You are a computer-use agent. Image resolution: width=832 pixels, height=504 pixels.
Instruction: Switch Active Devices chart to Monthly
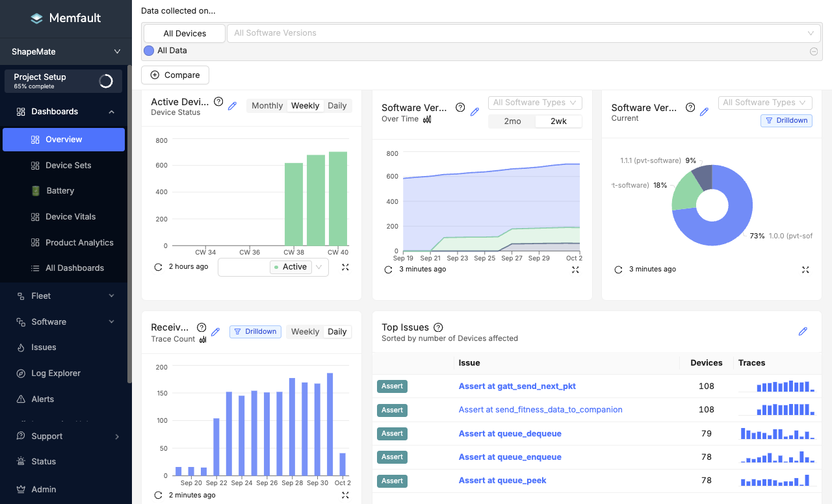tap(267, 106)
